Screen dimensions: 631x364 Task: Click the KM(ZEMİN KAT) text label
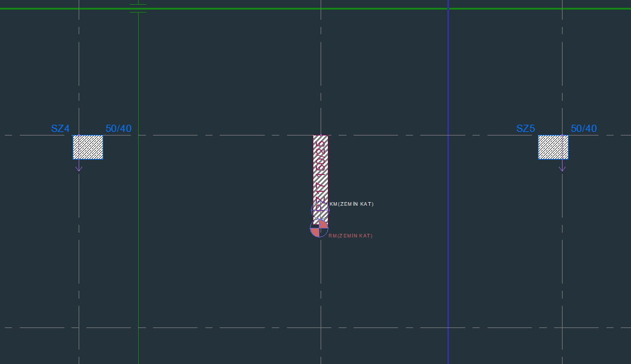(352, 204)
